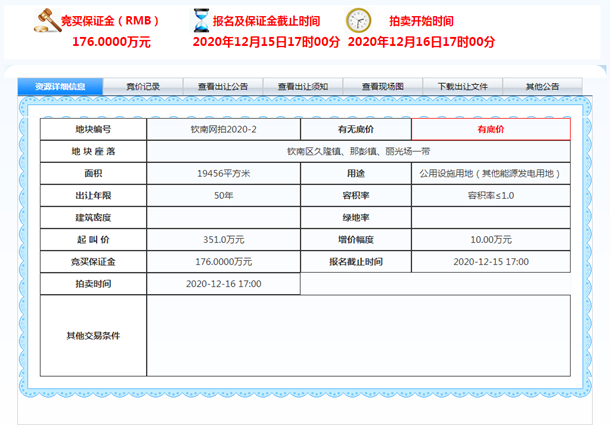The height and width of the screenshot is (429, 610).
Task: Click the bid increment 10.00万元
Action: click(x=491, y=240)
